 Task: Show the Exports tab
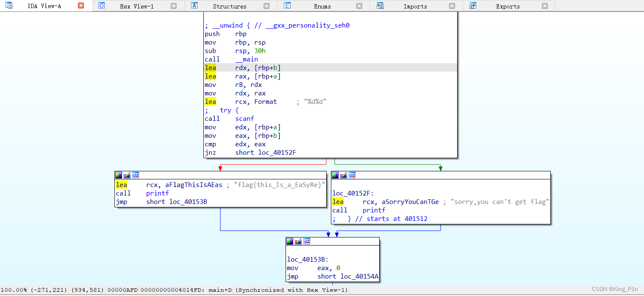tap(508, 6)
